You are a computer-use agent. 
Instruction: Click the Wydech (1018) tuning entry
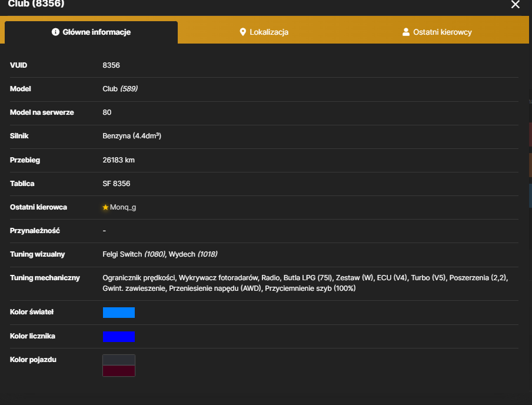point(193,254)
